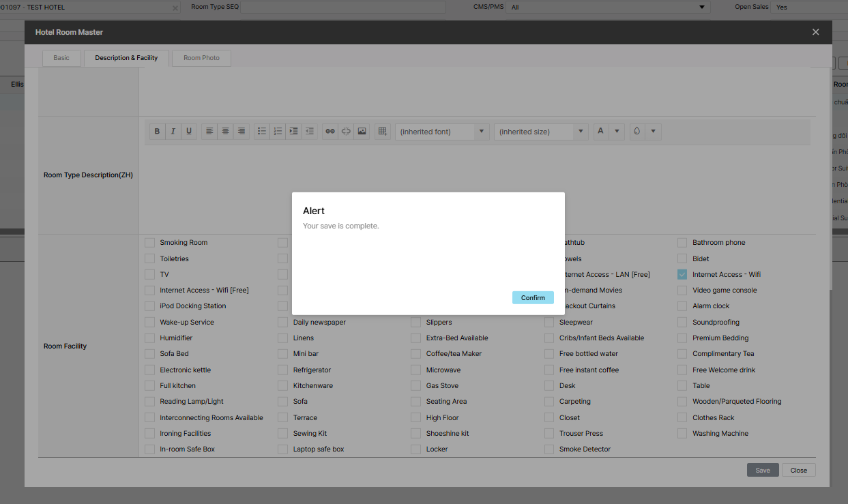
Task: Enable the Washing Machine facility checkbox
Action: pyautogui.click(x=682, y=434)
